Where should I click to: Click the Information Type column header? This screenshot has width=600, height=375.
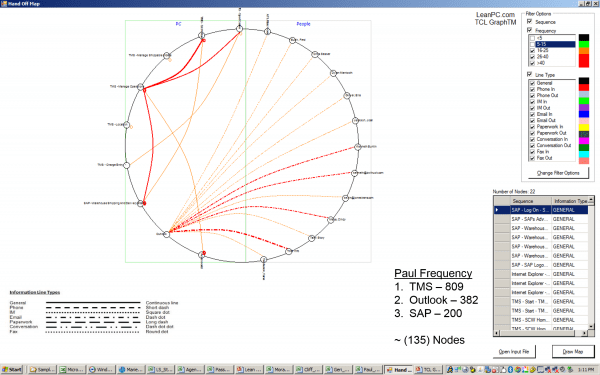(x=570, y=201)
